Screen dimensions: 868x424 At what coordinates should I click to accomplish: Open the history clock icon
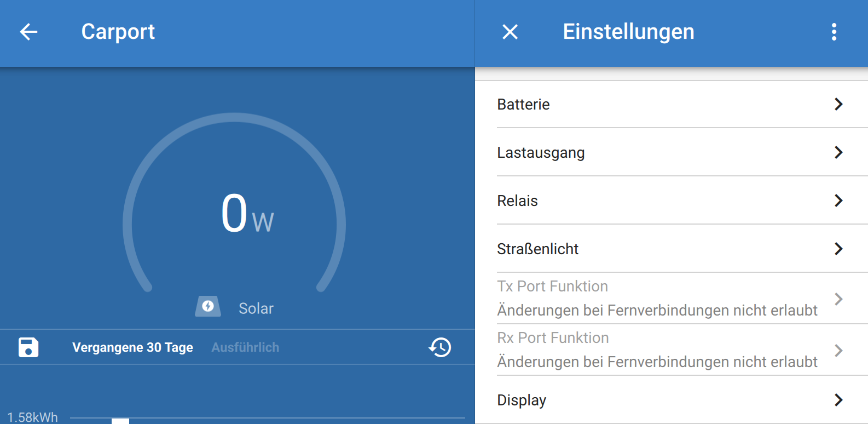click(x=440, y=347)
